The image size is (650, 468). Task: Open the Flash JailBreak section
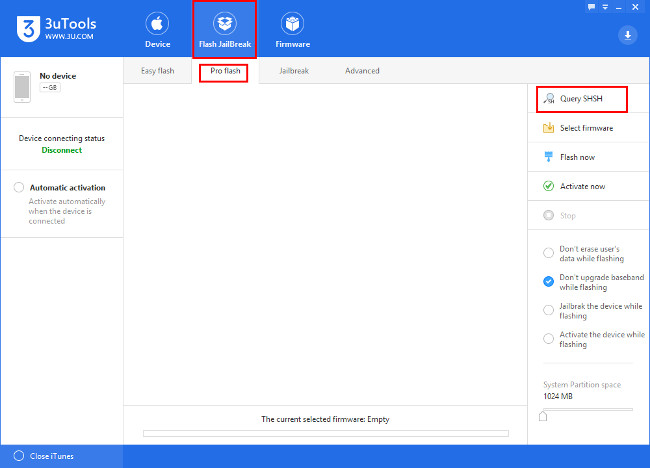(x=225, y=30)
